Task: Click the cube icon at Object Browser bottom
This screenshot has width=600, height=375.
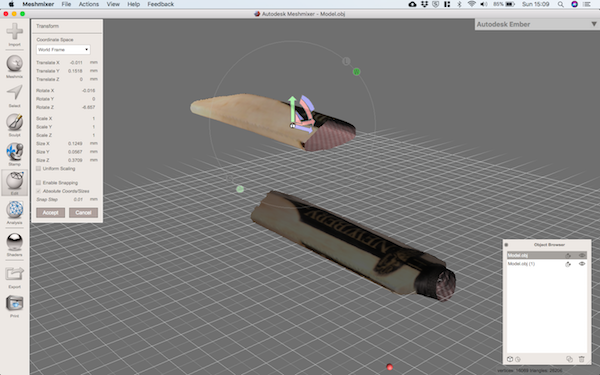Action: [510, 359]
